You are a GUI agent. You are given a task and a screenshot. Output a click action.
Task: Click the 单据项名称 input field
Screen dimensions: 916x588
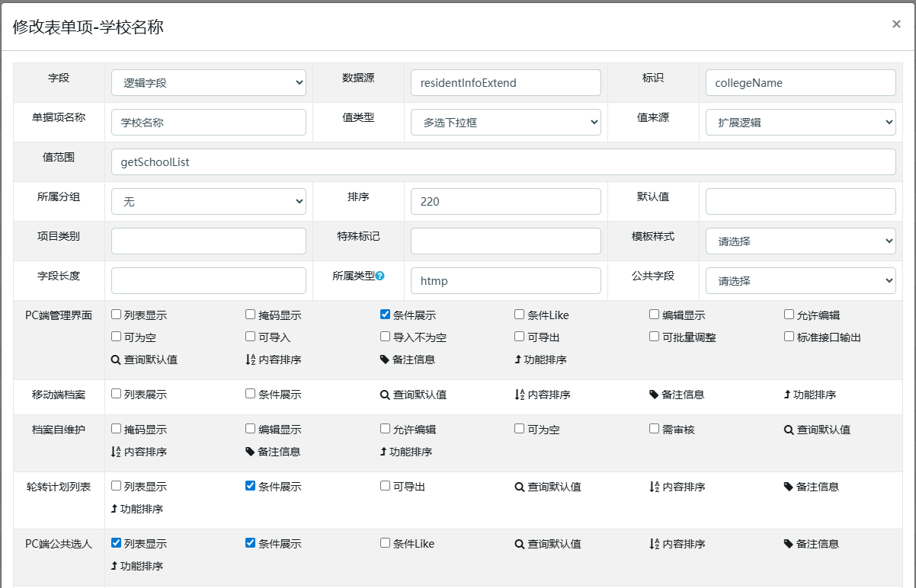[209, 122]
